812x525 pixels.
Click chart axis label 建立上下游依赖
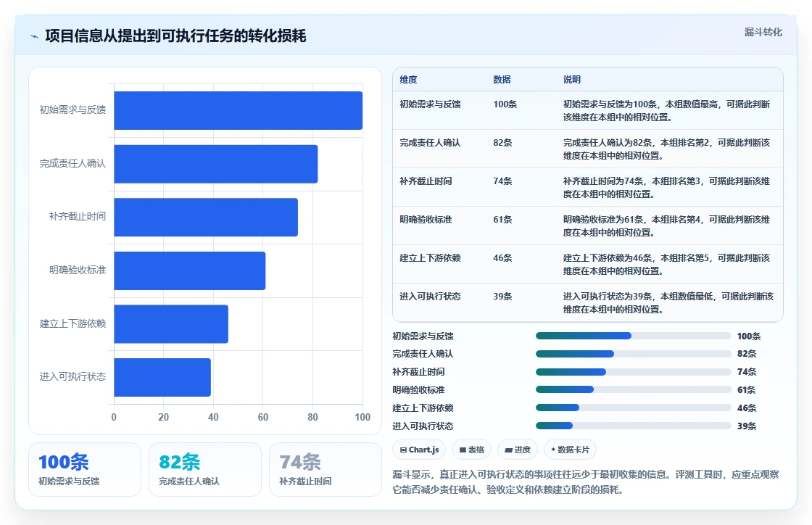pos(72,323)
